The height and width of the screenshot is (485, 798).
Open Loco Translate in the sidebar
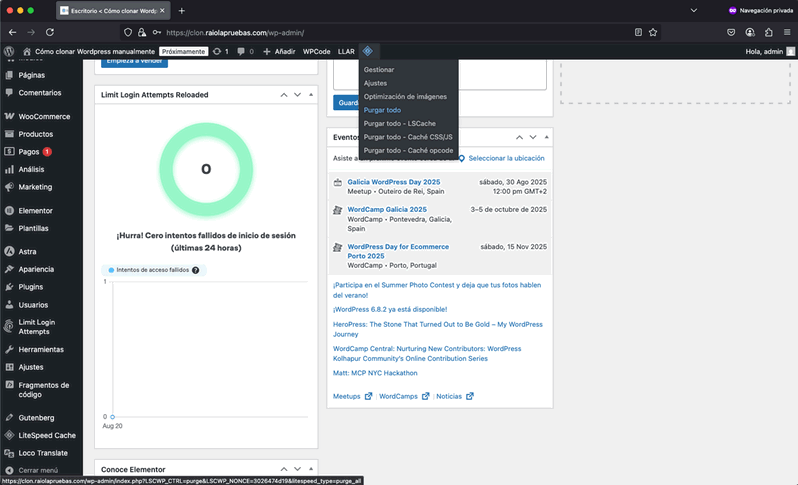(41, 453)
